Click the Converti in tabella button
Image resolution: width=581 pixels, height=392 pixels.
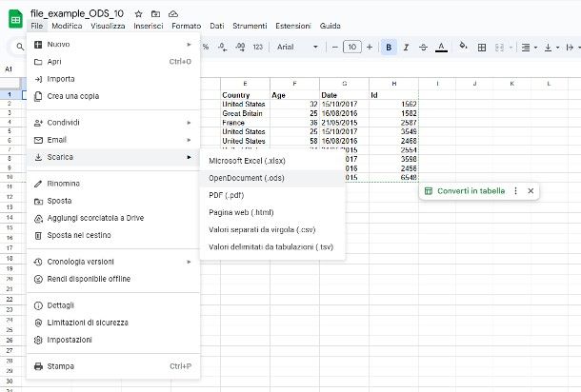(471, 191)
